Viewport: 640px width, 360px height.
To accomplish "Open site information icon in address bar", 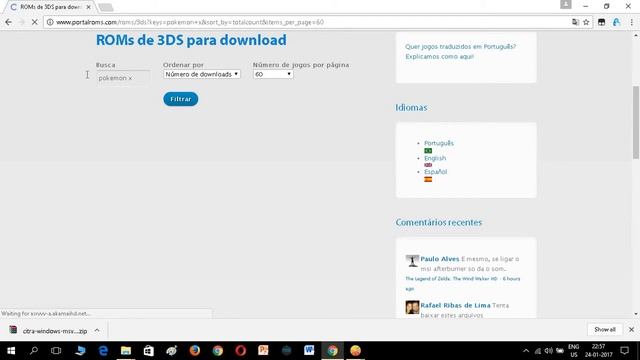I will 50,22.
